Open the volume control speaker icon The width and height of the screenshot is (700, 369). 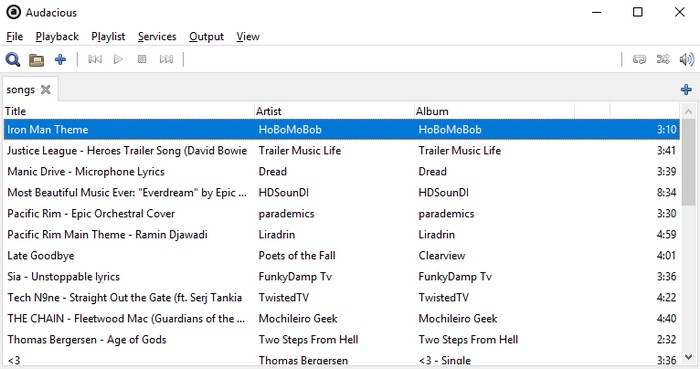(x=687, y=59)
